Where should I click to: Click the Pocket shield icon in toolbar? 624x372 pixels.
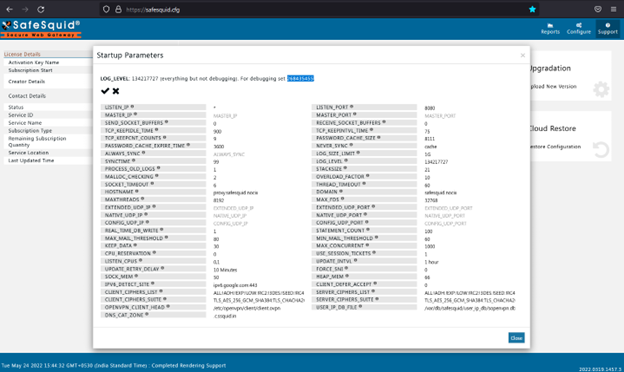click(x=598, y=9)
